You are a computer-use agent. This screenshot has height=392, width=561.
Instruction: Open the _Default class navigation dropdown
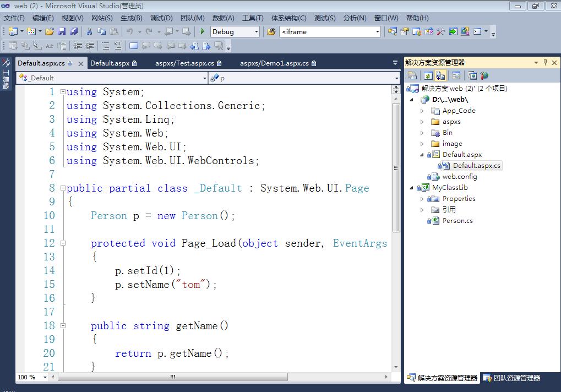pyautogui.click(x=205, y=78)
